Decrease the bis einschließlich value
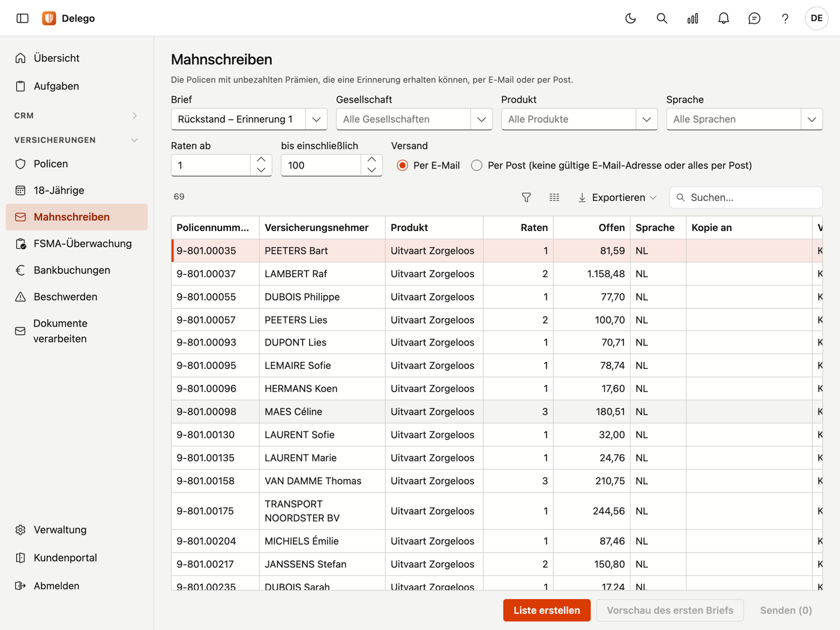Image resolution: width=840 pixels, height=630 pixels. 372,170
